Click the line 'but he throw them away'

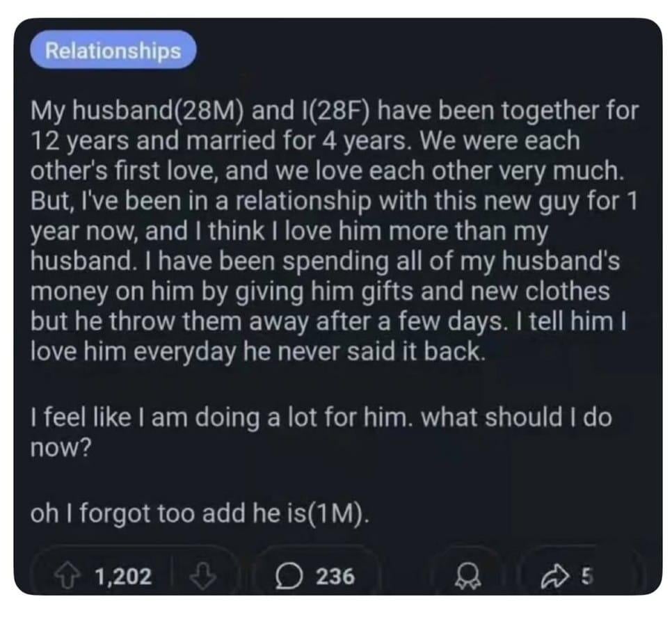[x=328, y=321]
